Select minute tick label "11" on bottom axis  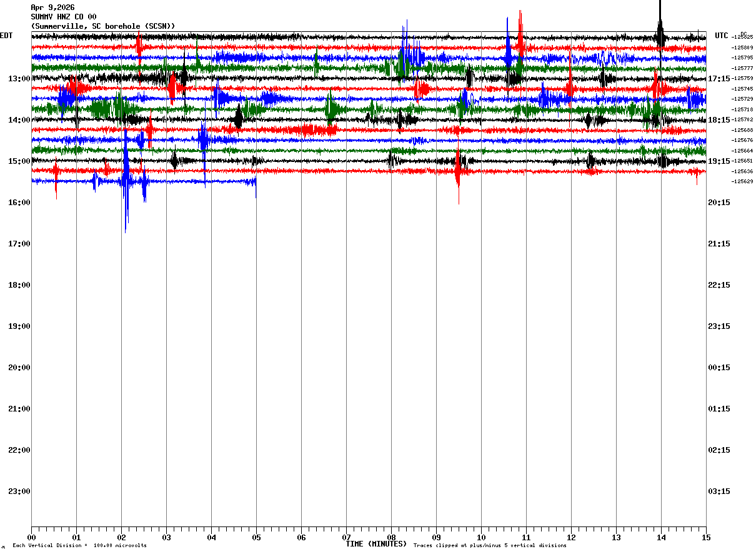(x=526, y=537)
